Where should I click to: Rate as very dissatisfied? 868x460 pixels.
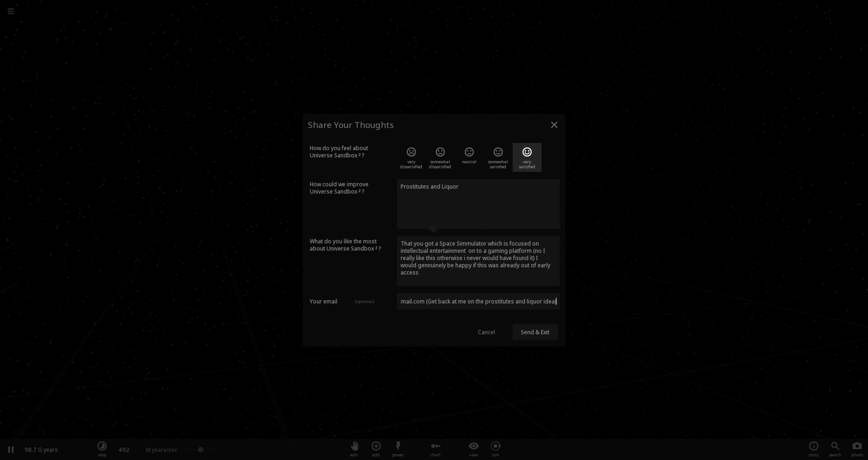(411, 157)
